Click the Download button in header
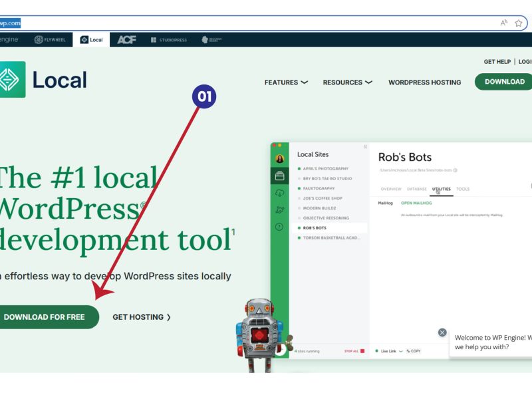Screen dimensions: 532x399 pos(504,82)
